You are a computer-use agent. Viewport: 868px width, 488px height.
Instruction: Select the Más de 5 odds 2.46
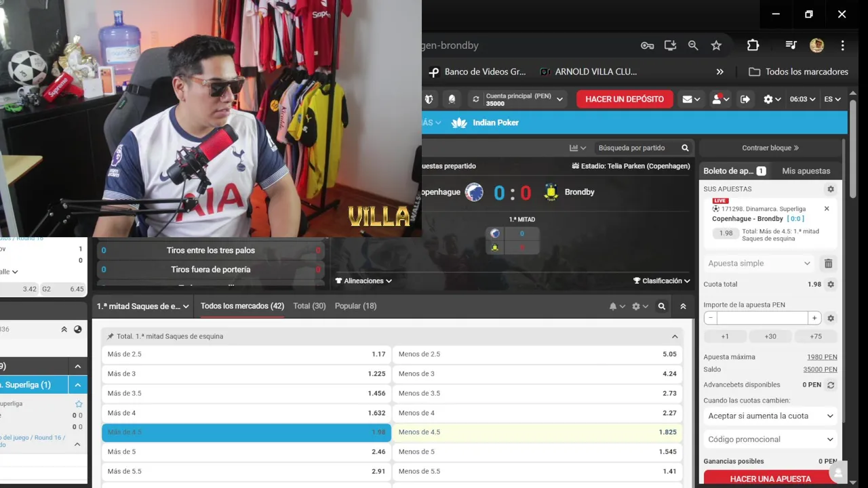pyautogui.click(x=246, y=451)
